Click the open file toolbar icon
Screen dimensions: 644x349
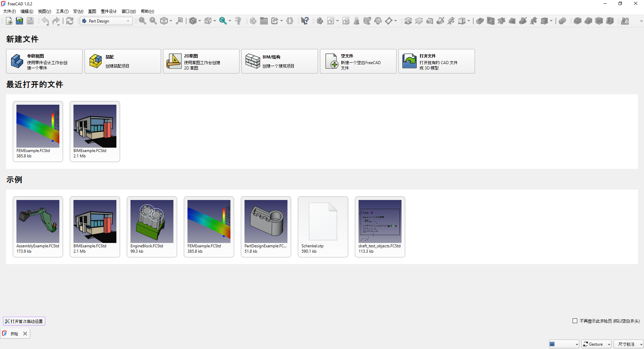click(19, 21)
